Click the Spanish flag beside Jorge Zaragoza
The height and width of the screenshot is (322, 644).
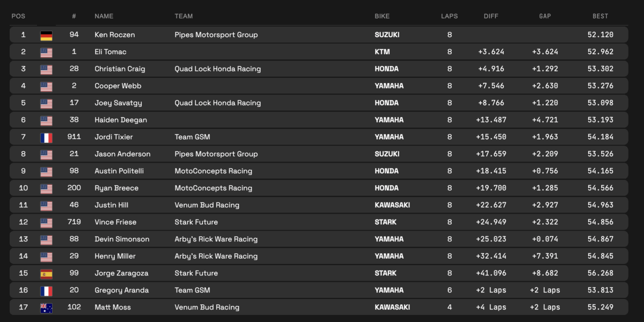point(46,274)
